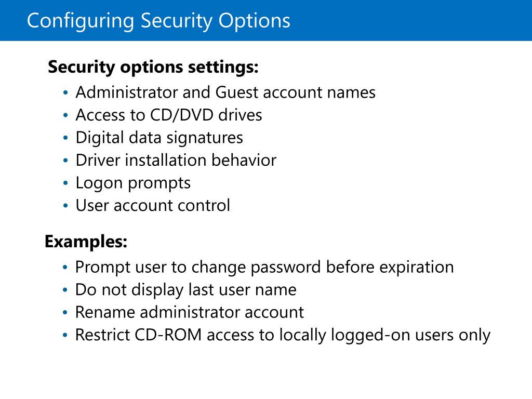Click bullet dot before 'Logon prompts'
Image resolution: width=532 pixels, height=399 pixels.
[65, 183]
